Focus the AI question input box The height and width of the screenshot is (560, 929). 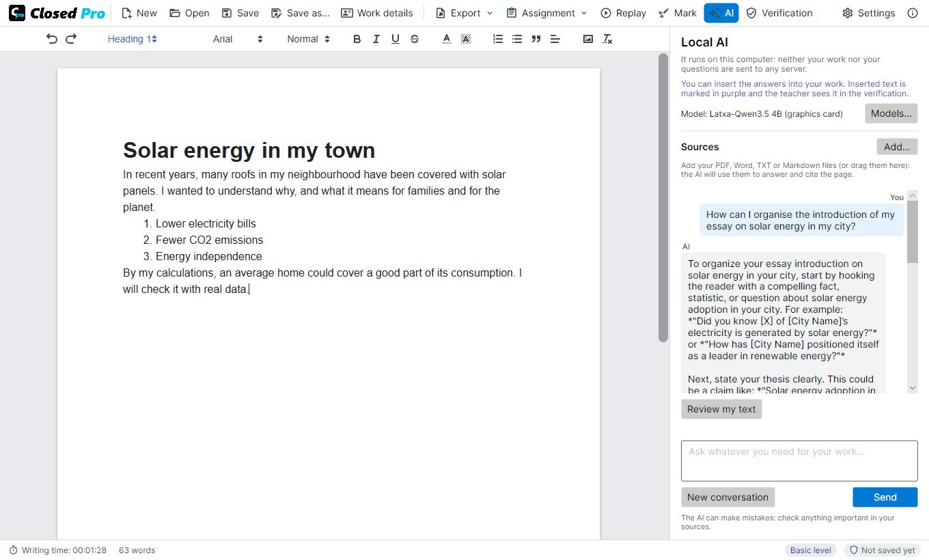pyautogui.click(x=799, y=461)
